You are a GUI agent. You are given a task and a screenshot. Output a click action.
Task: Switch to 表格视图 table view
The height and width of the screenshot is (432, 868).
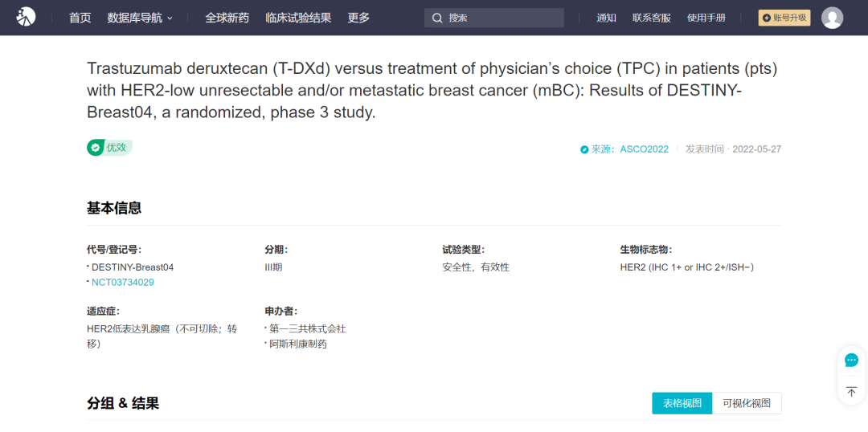point(682,403)
